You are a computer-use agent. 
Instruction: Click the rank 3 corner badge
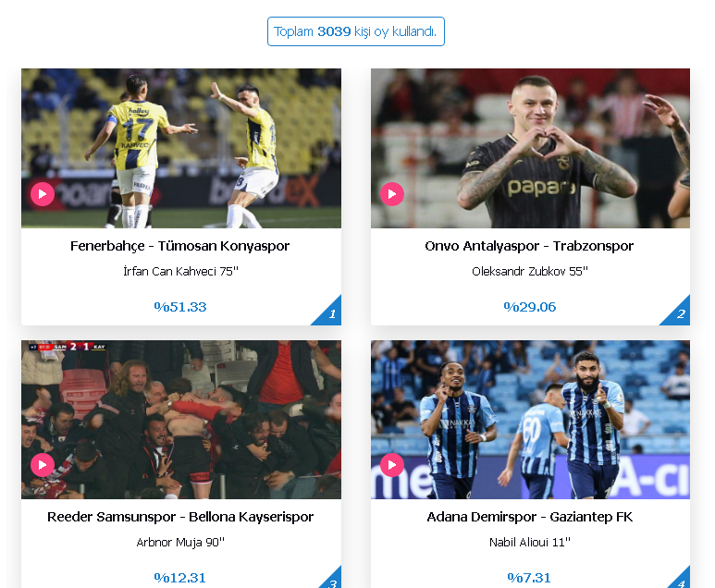click(x=333, y=580)
